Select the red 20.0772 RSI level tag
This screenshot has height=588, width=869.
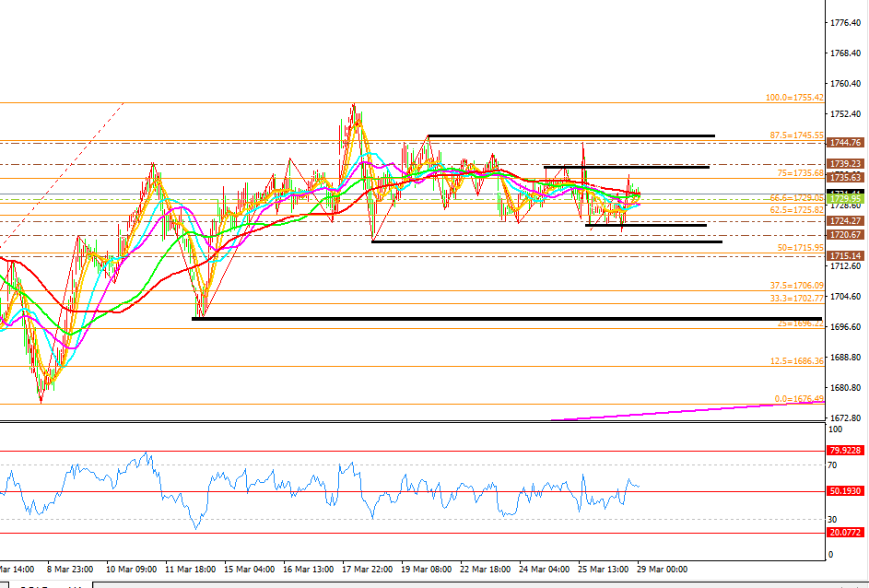pyautogui.click(x=845, y=533)
